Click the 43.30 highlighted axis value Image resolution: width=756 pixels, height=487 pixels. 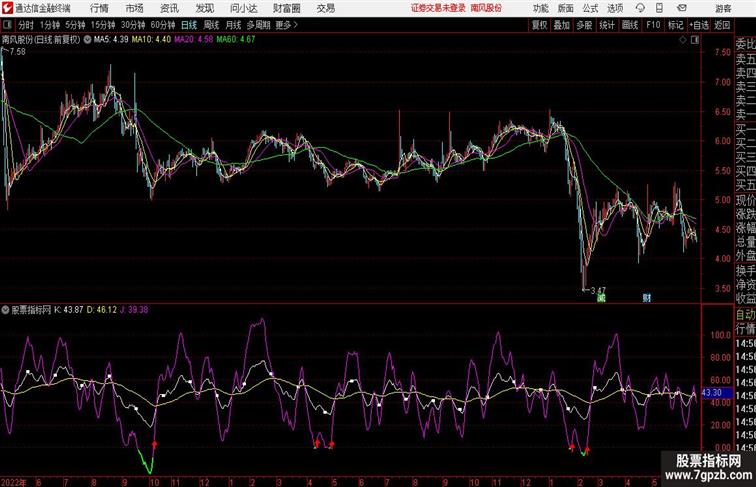712,393
